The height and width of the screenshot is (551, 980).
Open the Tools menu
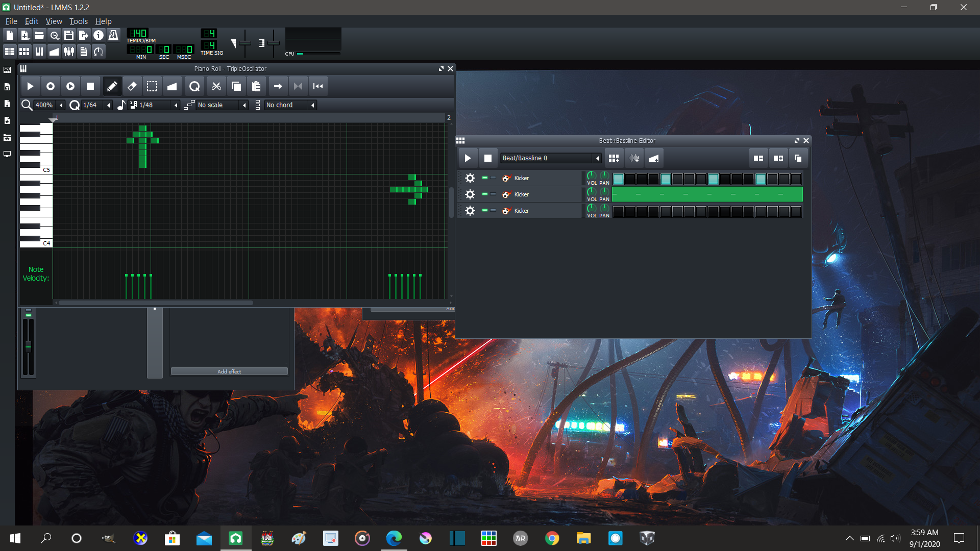coord(79,21)
